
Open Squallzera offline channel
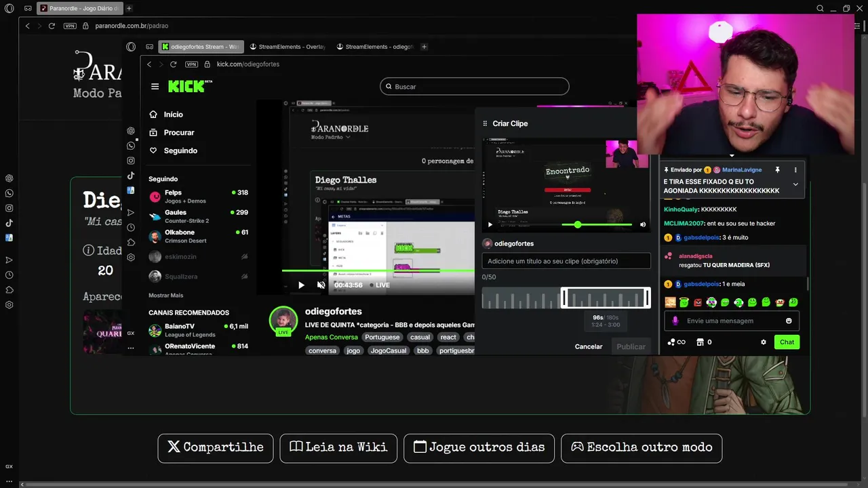point(198,277)
